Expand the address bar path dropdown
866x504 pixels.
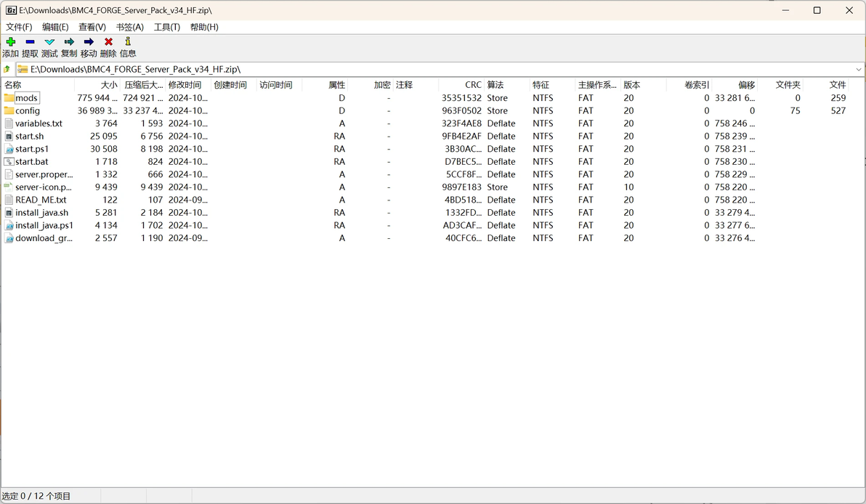click(858, 70)
